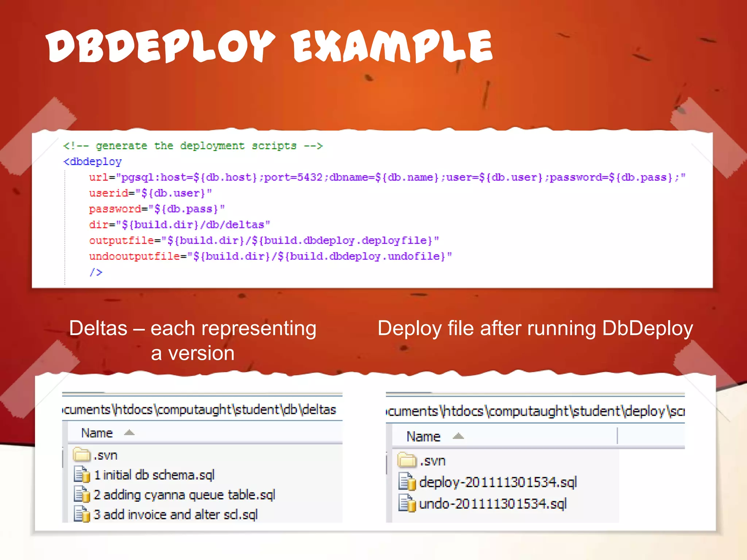Click the '2 adding cyanna queue table.sql' file icon
747x560 pixels.
(x=82, y=494)
